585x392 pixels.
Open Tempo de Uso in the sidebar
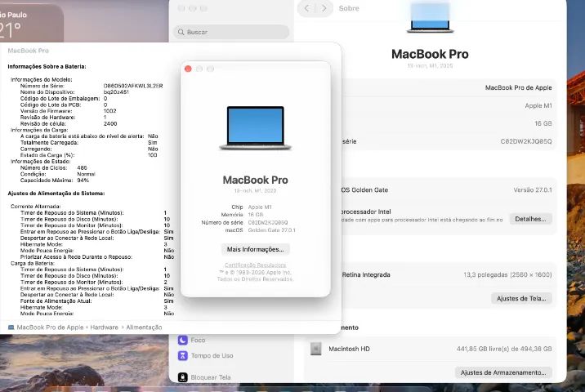tap(206, 355)
